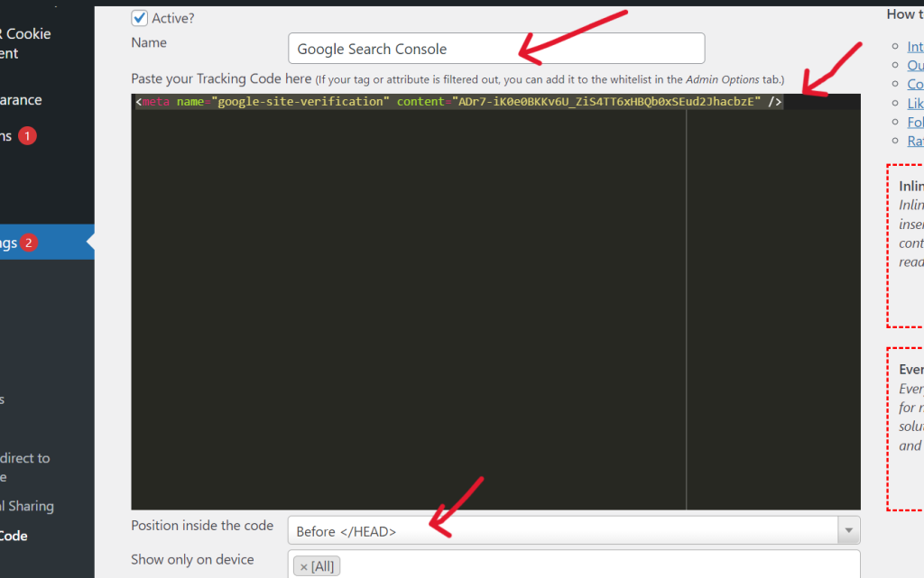Click the 'Show only on device' label
Image resolution: width=924 pixels, height=578 pixels.
click(x=192, y=560)
